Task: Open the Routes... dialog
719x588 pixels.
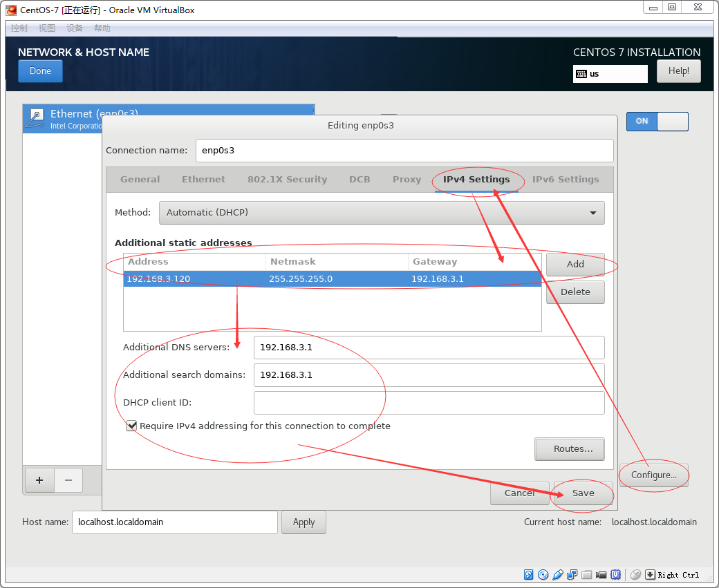Action: (569, 449)
